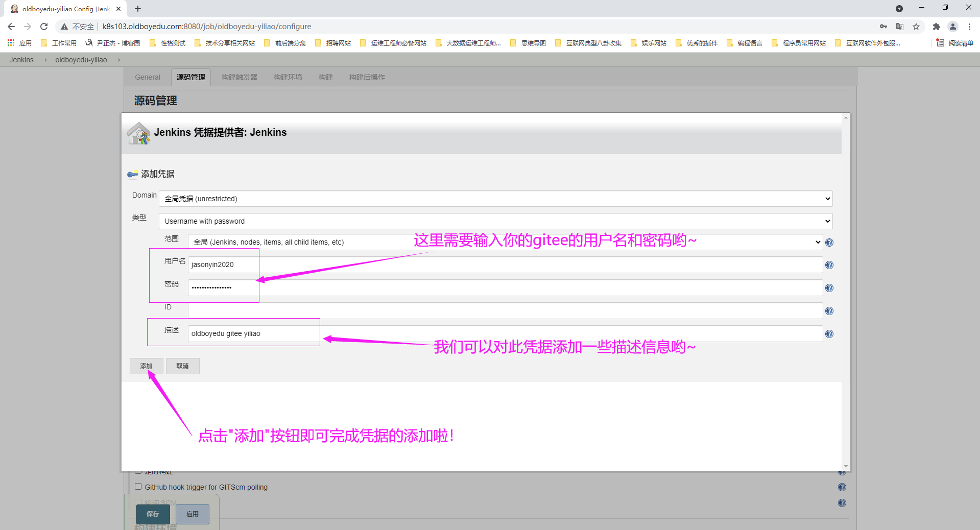980x530 pixels.
Task: Click Jenkins breadcrumb link
Action: coord(21,60)
